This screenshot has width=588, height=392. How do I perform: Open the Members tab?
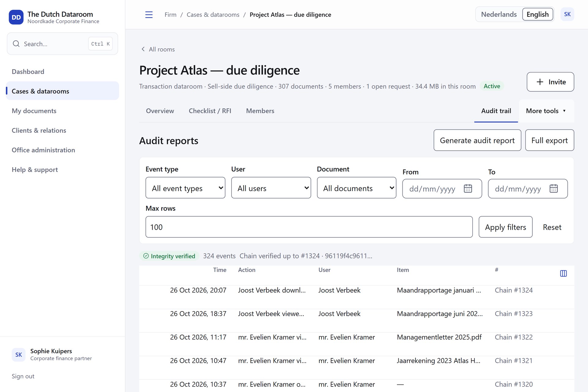[260, 111]
